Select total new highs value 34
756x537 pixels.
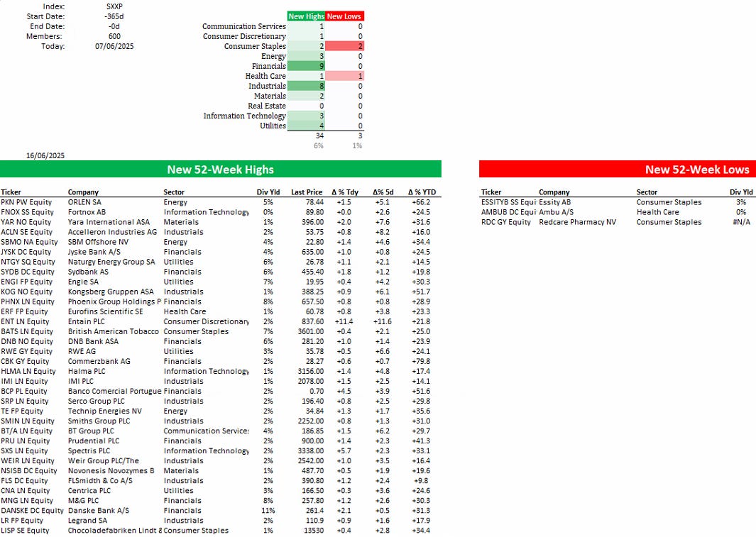click(x=319, y=135)
